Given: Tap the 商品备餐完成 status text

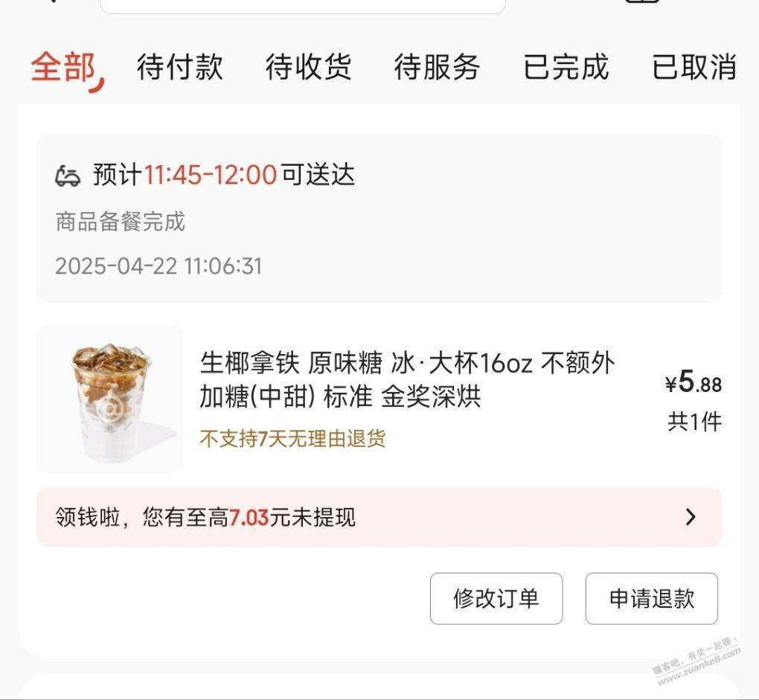Looking at the screenshot, I should 120,222.
